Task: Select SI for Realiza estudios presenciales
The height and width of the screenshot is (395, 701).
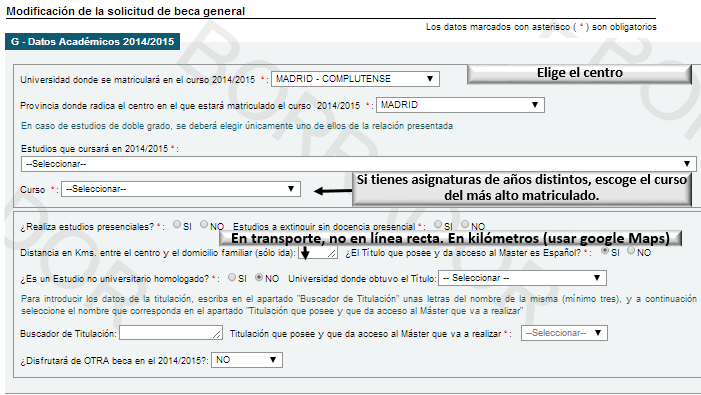Action: (177, 224)
